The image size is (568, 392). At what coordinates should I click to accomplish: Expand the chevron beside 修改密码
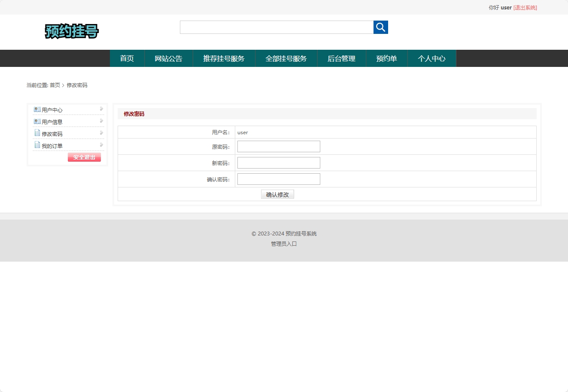(x=101, y=133)
